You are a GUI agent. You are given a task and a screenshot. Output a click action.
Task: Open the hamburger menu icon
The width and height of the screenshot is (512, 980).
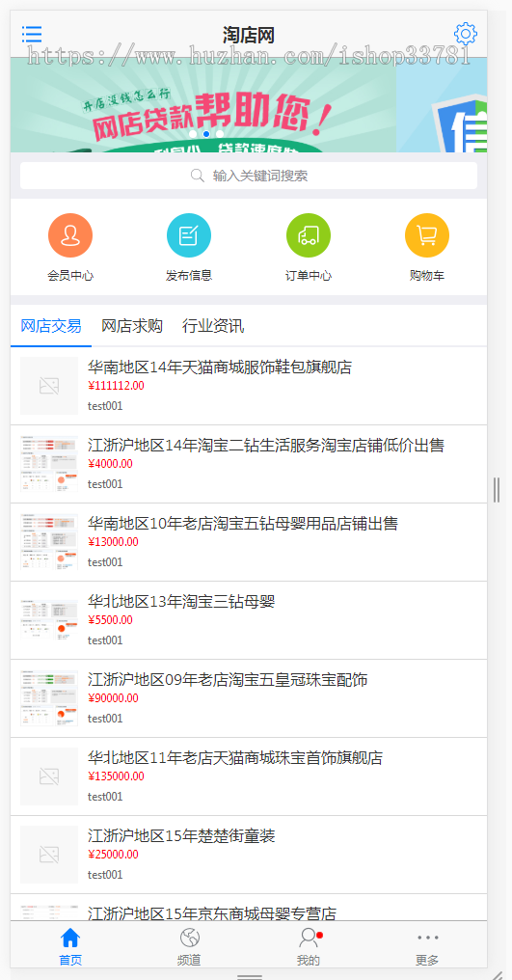[x=31, y=34]
